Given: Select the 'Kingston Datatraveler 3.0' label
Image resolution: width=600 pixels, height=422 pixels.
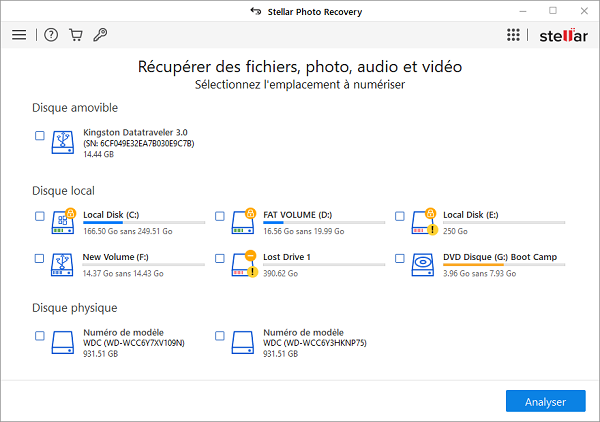Looking at the screenshot, I should (x=135, y=132).
